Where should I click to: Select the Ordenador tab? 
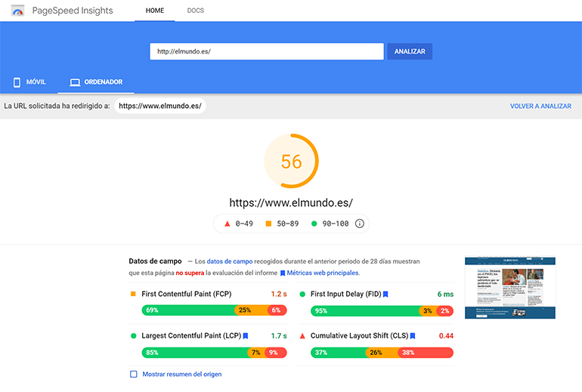[x=95, y=82]
